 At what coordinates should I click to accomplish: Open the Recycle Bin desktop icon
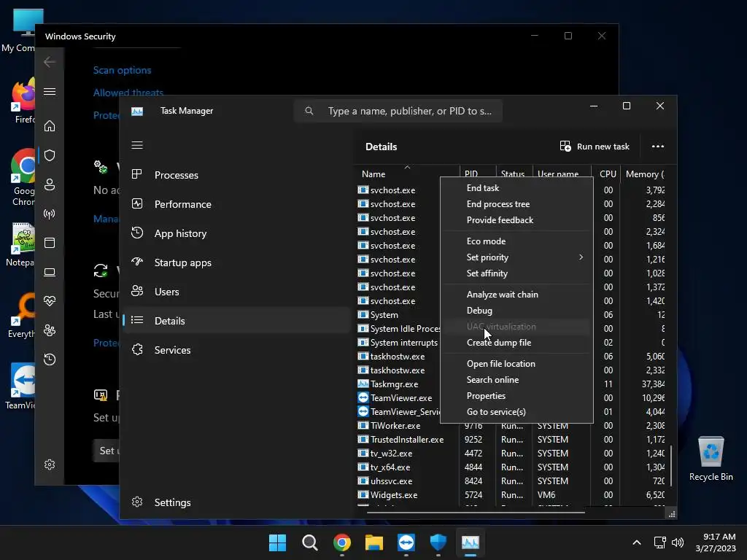[x=711, y=459]
